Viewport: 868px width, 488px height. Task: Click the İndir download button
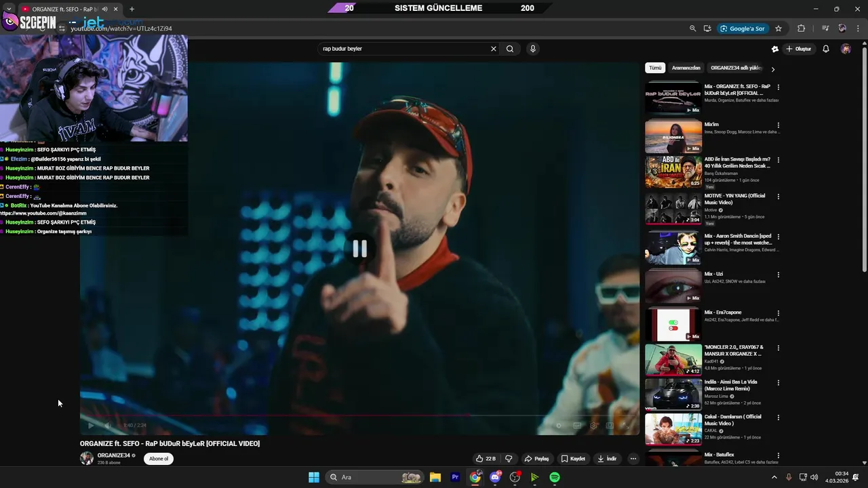(607, 459)
